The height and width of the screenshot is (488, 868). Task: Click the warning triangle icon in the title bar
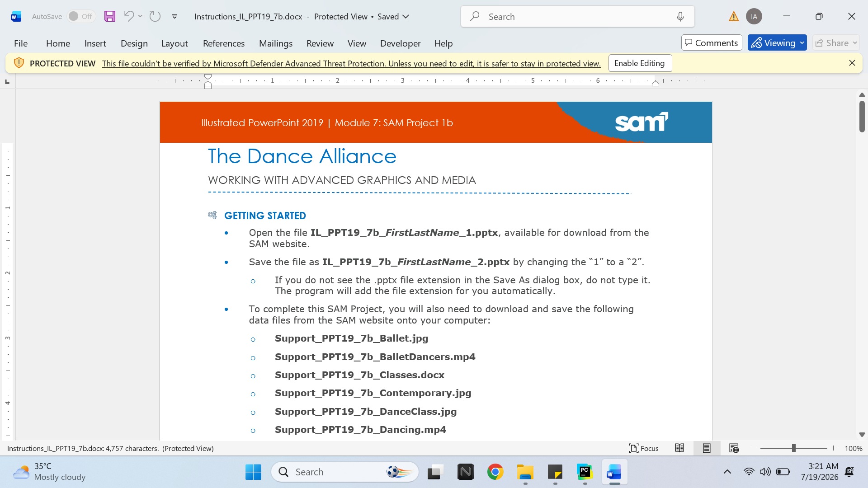click(734, 17)
